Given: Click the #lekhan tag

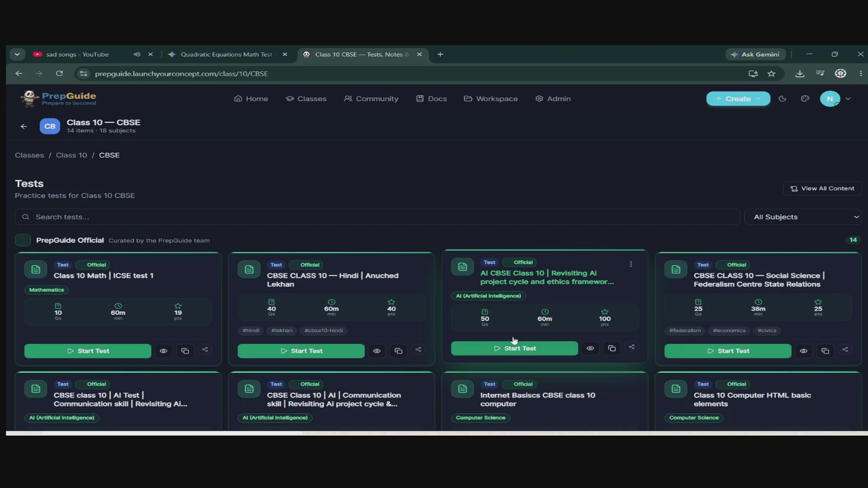Looking at the screenshot, I should [x=282, y=331].
